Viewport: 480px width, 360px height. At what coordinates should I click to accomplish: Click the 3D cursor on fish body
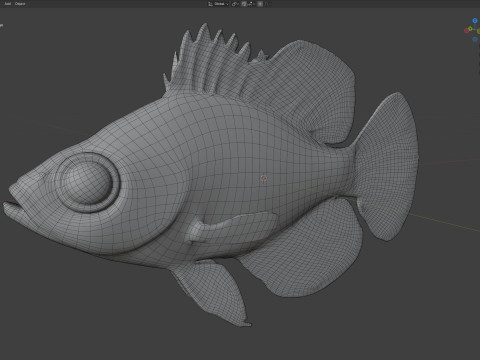(264, 178)
